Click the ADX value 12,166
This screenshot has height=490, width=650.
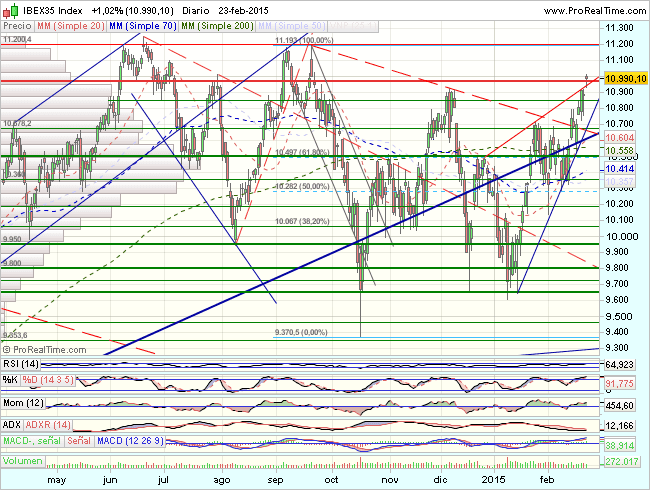(x=620, y=426)
